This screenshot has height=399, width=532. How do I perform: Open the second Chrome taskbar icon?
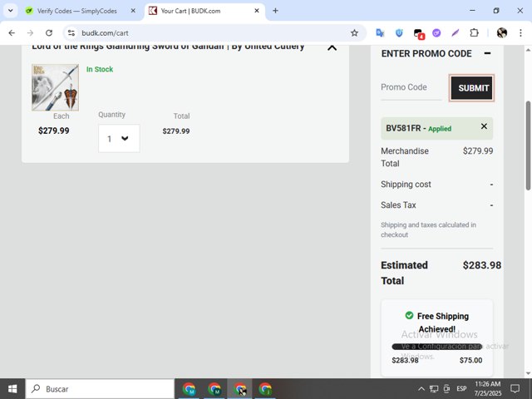tap(214, 389)
